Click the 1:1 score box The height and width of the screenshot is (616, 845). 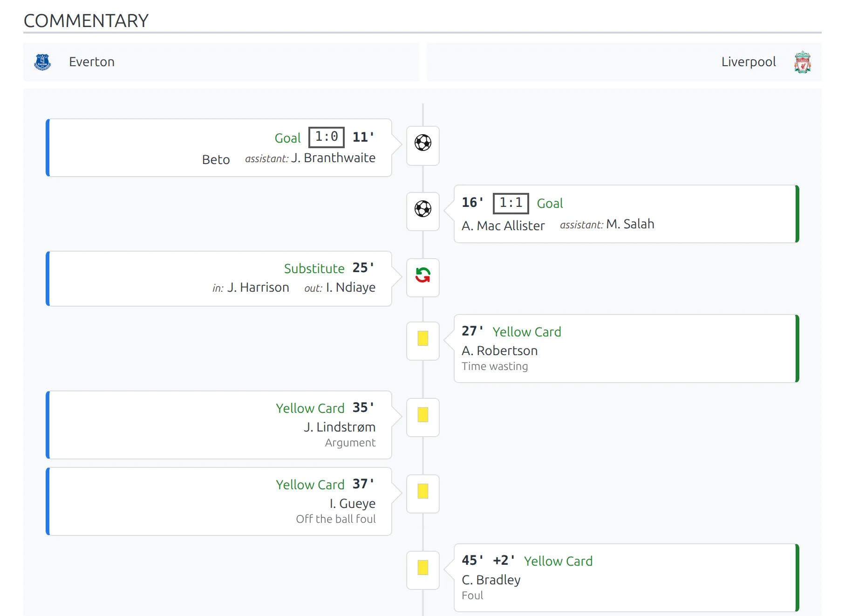511,203
